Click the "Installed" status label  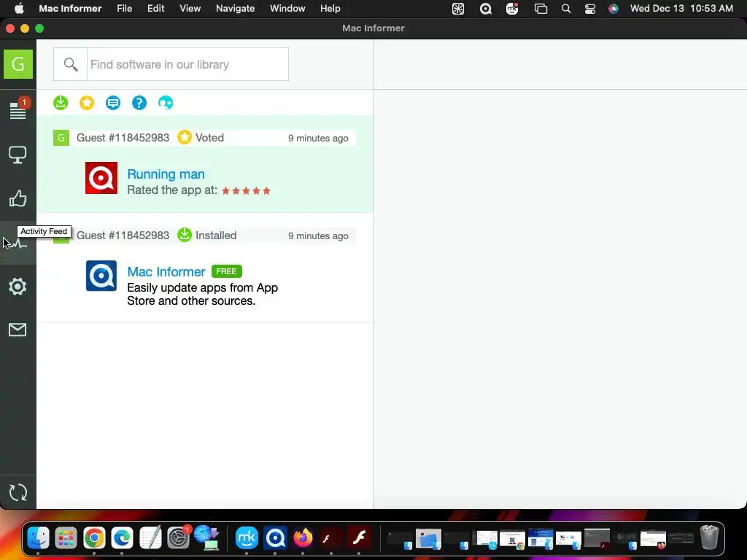tap(216, 236)
